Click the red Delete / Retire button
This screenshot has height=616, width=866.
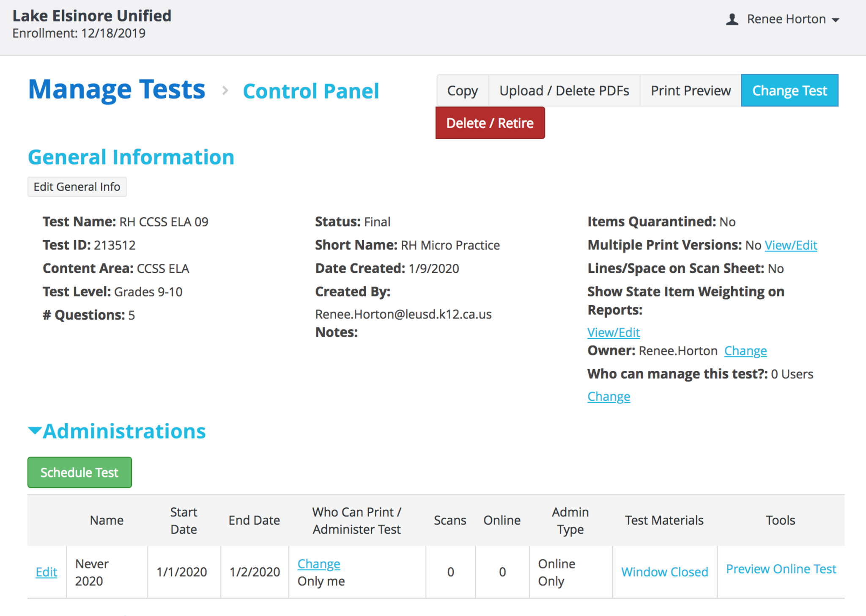(490, 123)
